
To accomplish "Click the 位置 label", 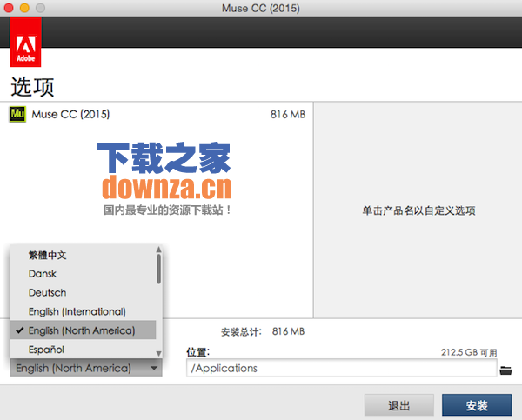I will pyautogui.click(x=197, y=352).
